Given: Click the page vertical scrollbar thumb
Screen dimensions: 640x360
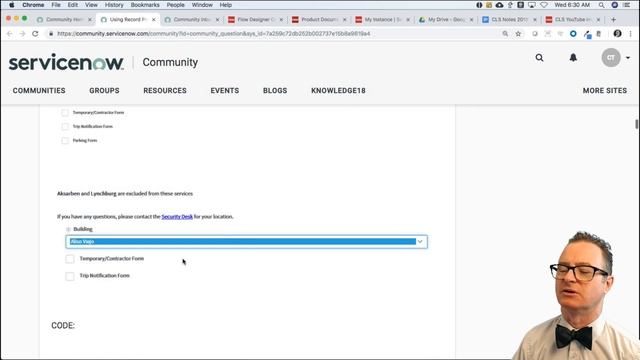Looking at the screenshot, I should [x=637, y=124].
